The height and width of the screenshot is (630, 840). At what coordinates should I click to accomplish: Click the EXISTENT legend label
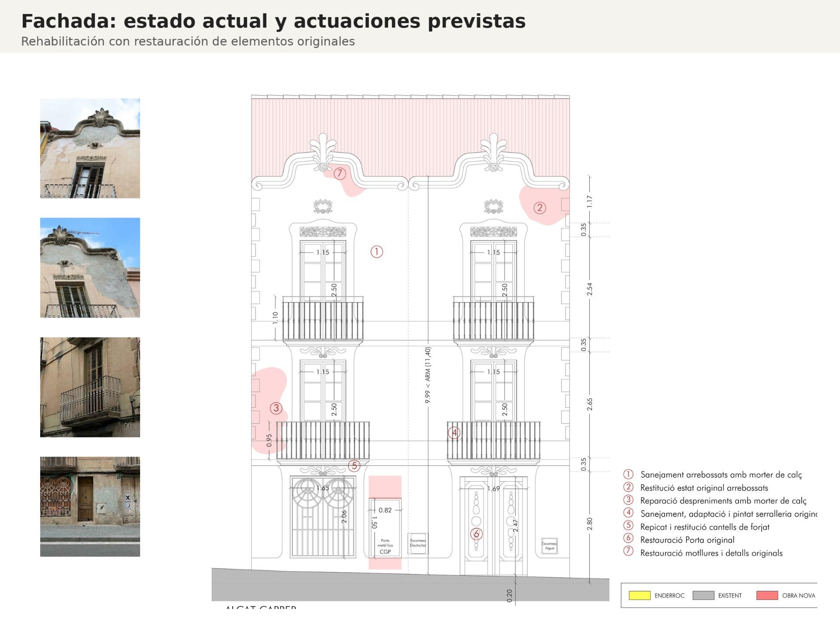[730, 595]
